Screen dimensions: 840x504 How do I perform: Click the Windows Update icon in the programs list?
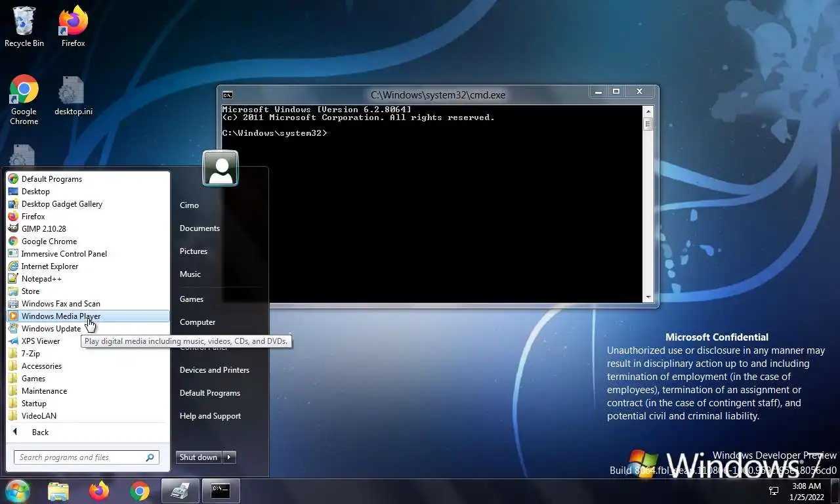[x=13, y=328]
